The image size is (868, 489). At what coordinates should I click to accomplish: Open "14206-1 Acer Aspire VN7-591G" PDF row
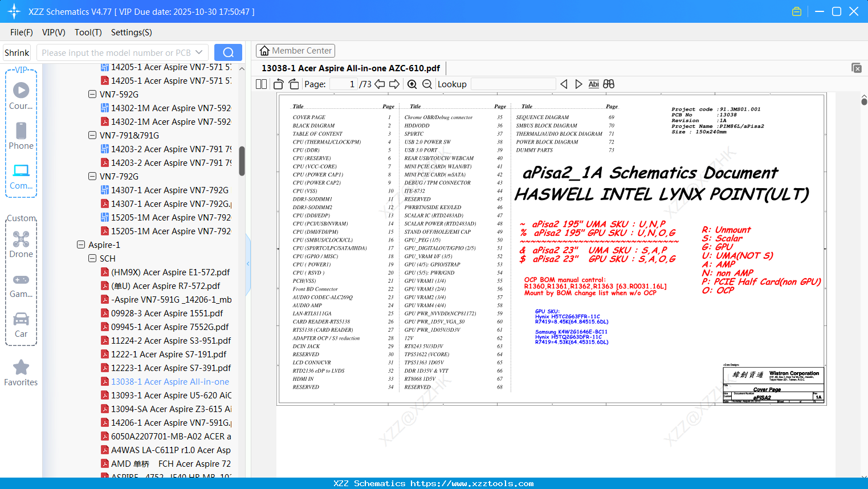tap(166, 422)
